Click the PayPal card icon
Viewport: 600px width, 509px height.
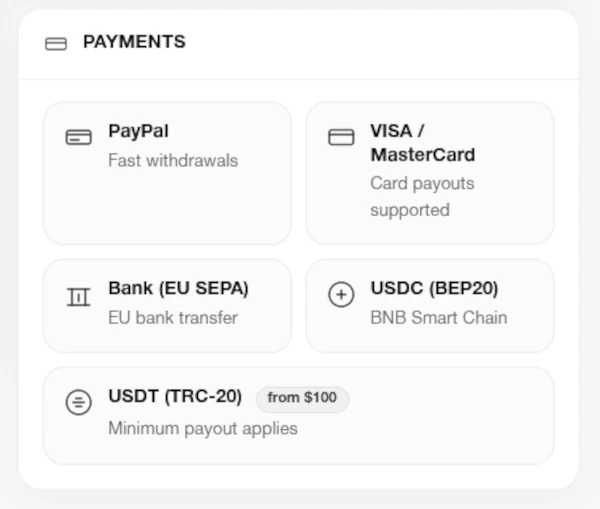(x=78, y=137)
